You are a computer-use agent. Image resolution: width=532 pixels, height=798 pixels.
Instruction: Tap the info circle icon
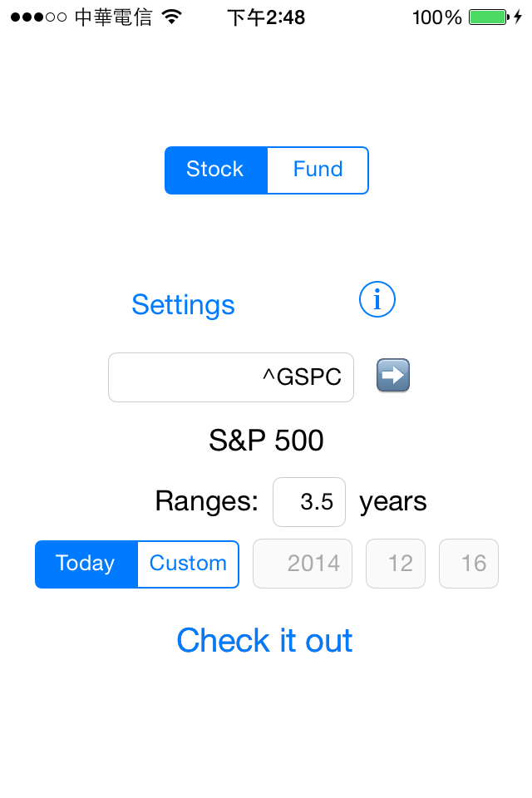pos(377,299)
